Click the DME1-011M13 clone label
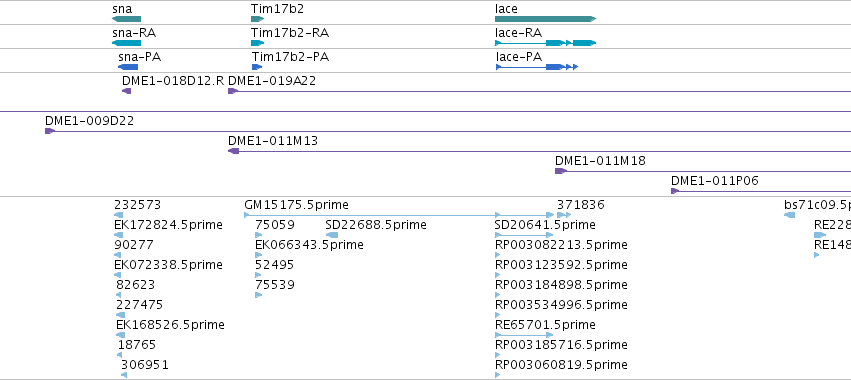Image resolution: width=851 pixels, height=380 pixels. point(273,141)
